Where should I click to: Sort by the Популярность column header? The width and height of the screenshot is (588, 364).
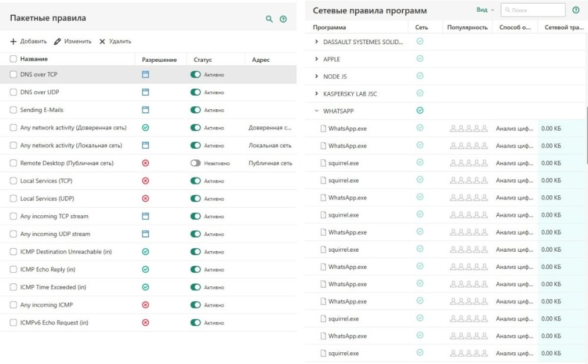[x=467, y=27]
